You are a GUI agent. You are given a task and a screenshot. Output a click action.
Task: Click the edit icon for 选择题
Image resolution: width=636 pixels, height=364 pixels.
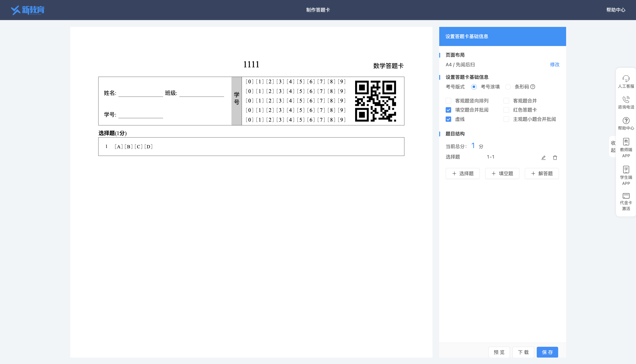point(543,157)
